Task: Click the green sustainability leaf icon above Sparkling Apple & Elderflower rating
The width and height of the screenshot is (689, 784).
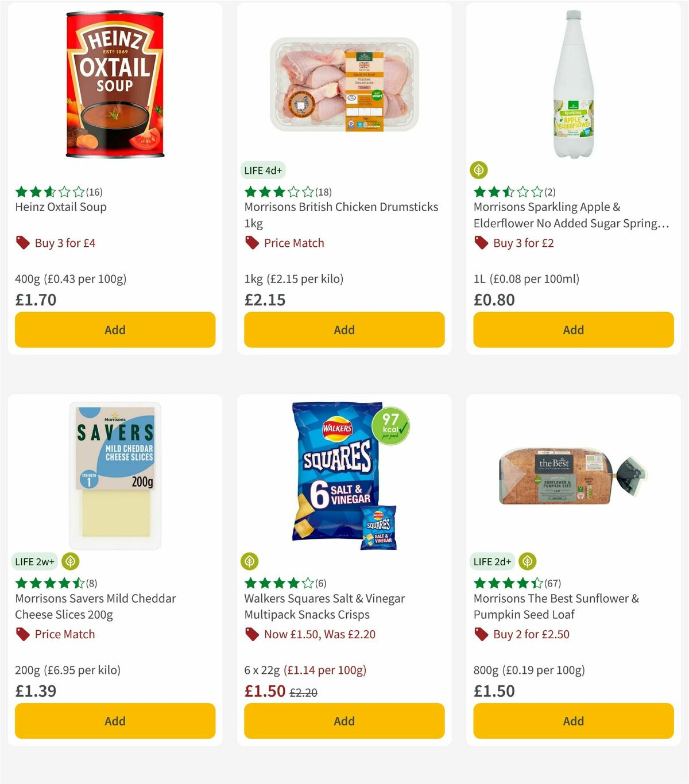Action: pos(479,169)
